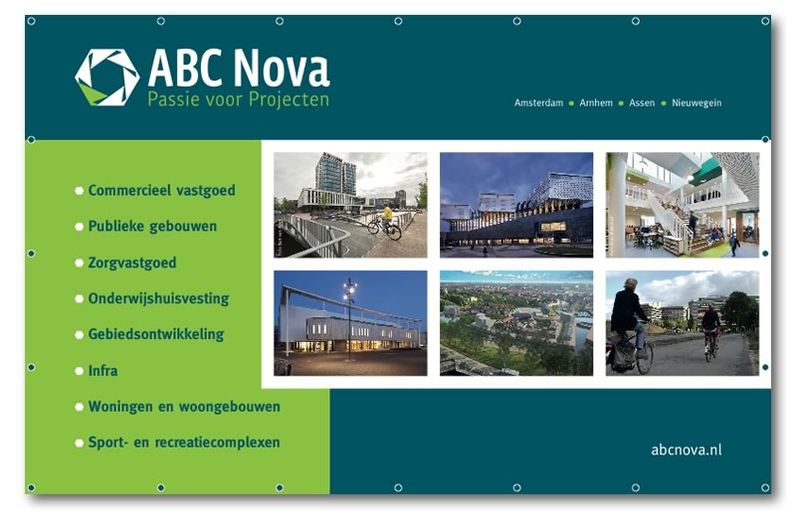796x532 pixels.
Task: Open the photo of atrium with white staircase
Action: pyautogui.click(x=682, y=205)
